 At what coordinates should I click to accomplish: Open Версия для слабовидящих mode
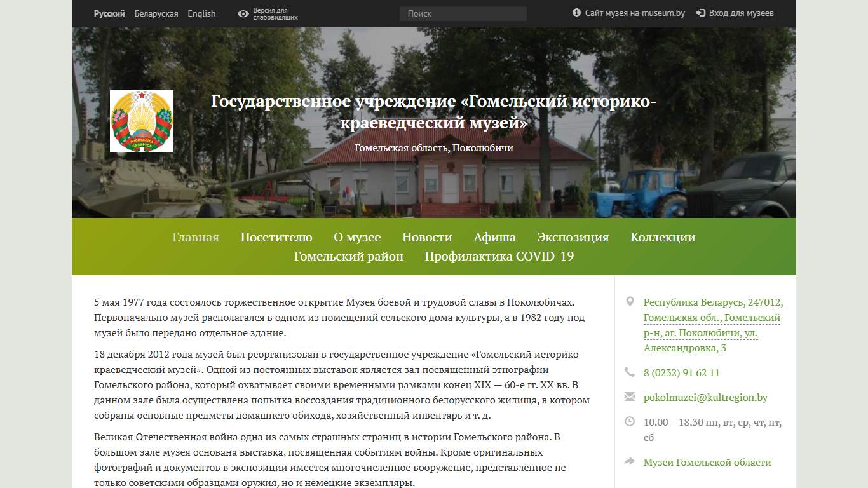275,14
